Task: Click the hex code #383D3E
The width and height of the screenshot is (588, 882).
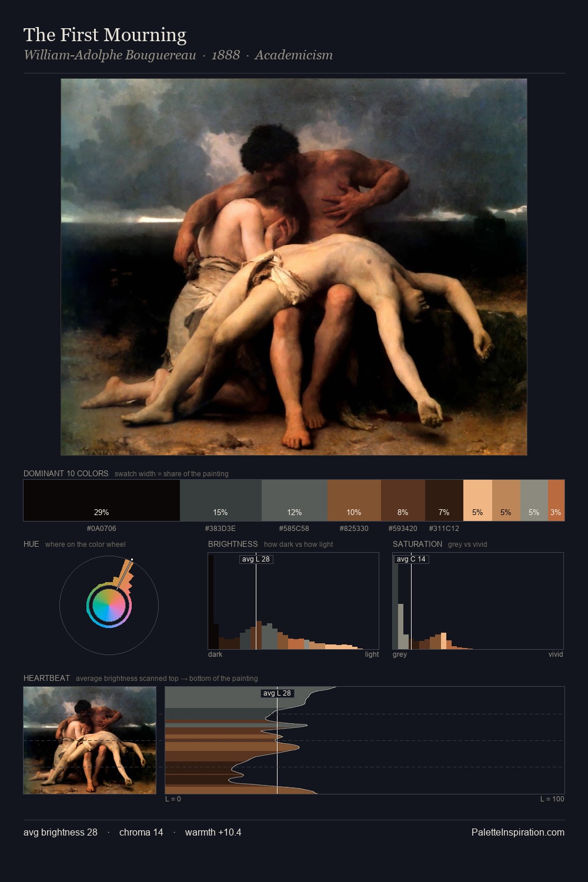Action: (x=220, y=529)
